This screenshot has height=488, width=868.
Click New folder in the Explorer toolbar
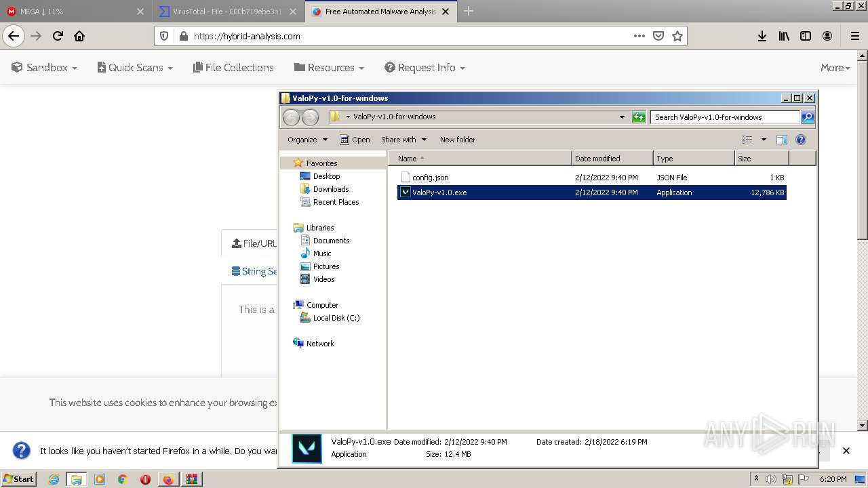(x=458, y=140)
